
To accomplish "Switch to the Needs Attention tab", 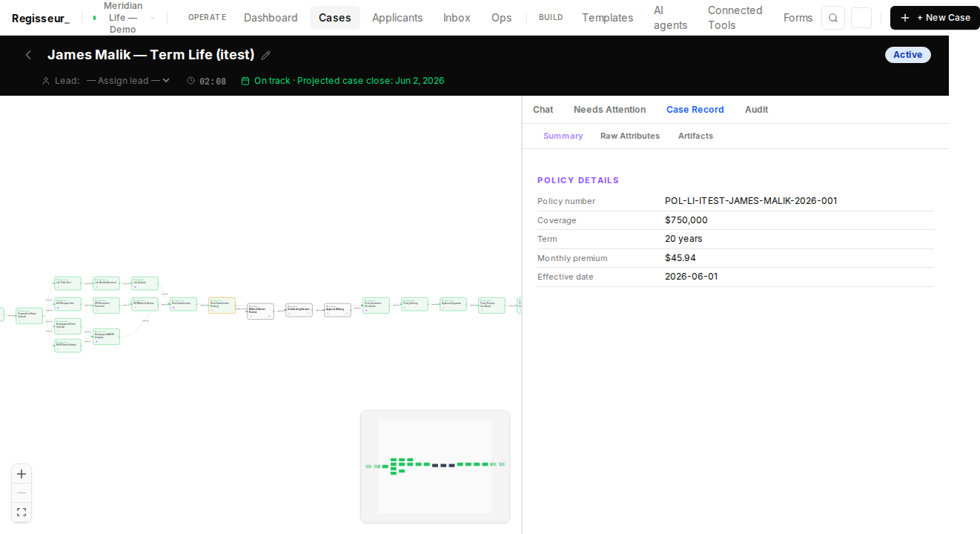I will (609, 110).
